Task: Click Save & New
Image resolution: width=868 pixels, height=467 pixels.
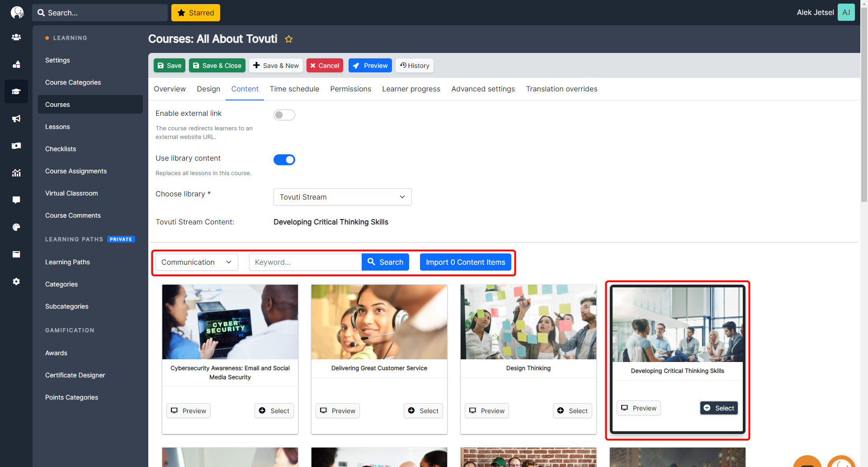Action: coord(276,66)
